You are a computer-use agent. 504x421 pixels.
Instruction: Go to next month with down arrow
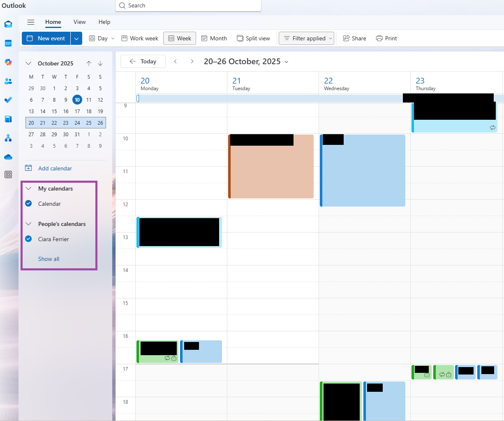[100, 63]
